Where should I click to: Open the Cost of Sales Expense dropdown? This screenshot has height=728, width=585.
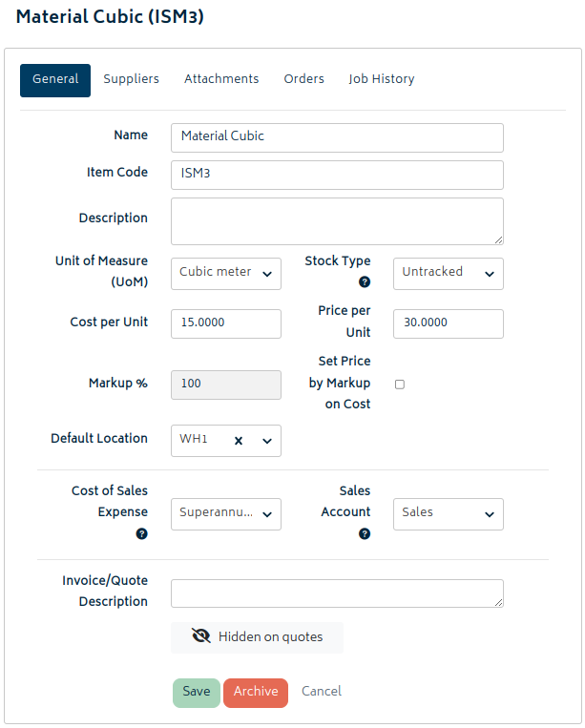[x=226, y=514]
